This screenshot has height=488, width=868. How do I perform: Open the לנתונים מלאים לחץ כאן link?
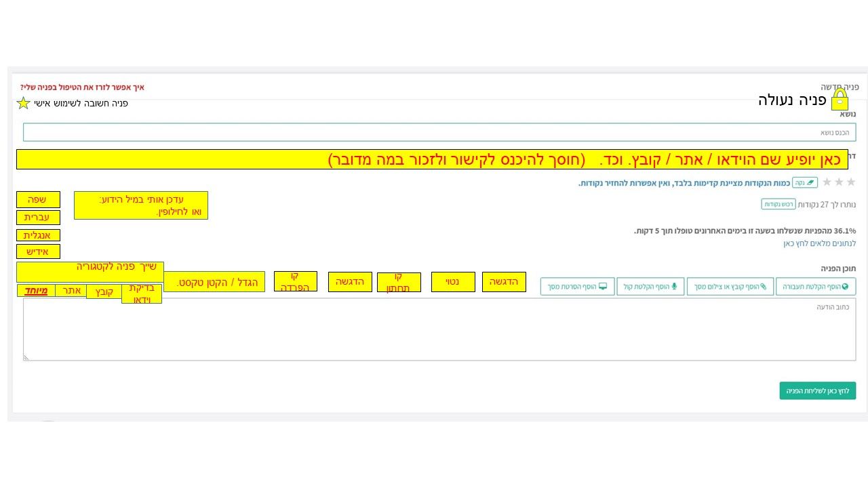click(x=819, y=243)
